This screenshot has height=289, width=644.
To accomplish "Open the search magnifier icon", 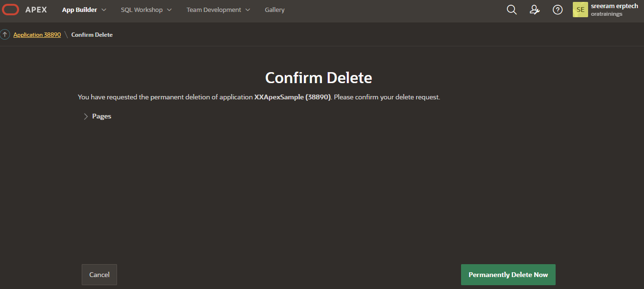I will click(x=512, y=10).
